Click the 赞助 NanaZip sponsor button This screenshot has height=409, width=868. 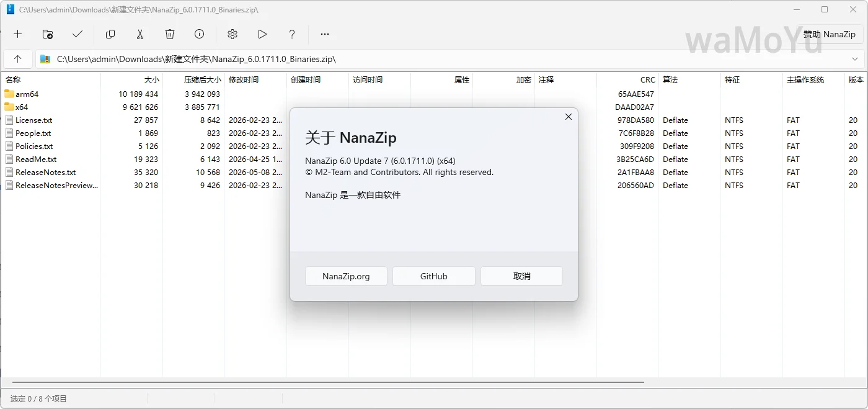[829, 34]
